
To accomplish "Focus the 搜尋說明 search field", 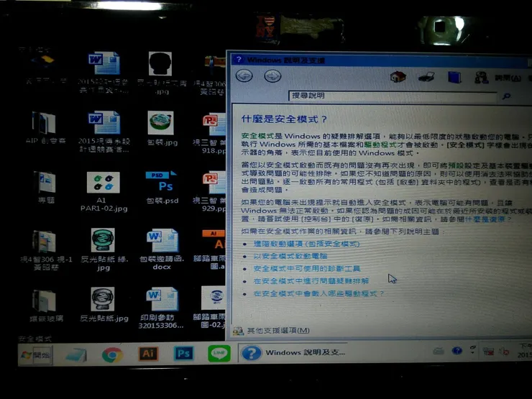I will pyautogui.click(x=393, y=96).
